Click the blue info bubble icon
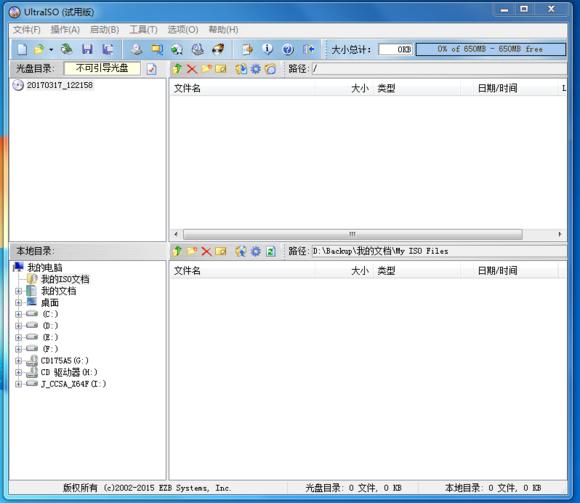This screenshot has height=503, width=580. coord(267,49)
